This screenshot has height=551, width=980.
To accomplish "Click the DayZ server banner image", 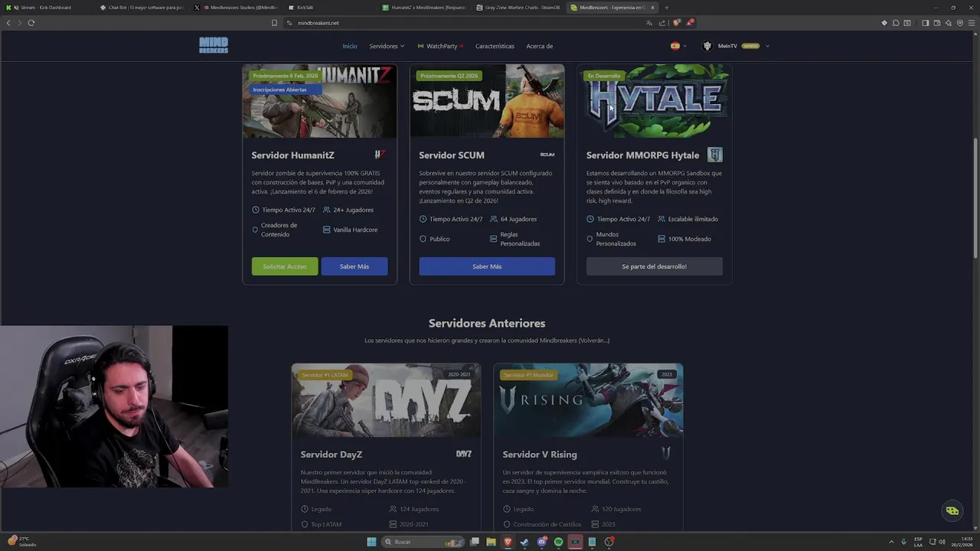I will 387,400.
